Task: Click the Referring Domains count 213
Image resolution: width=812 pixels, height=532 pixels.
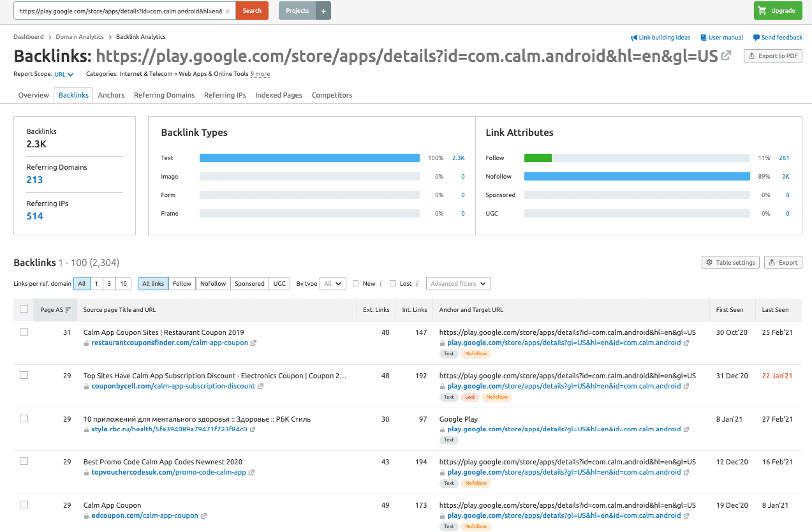Action: (34, 180)
